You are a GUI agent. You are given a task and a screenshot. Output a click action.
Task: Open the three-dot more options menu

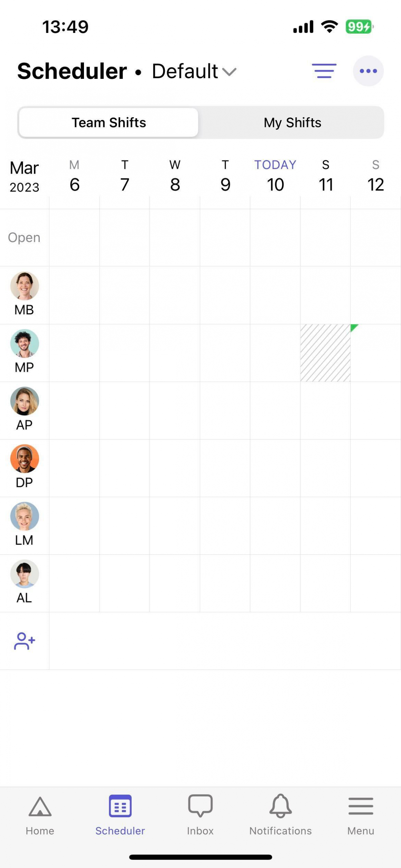[x=368, y=71]
